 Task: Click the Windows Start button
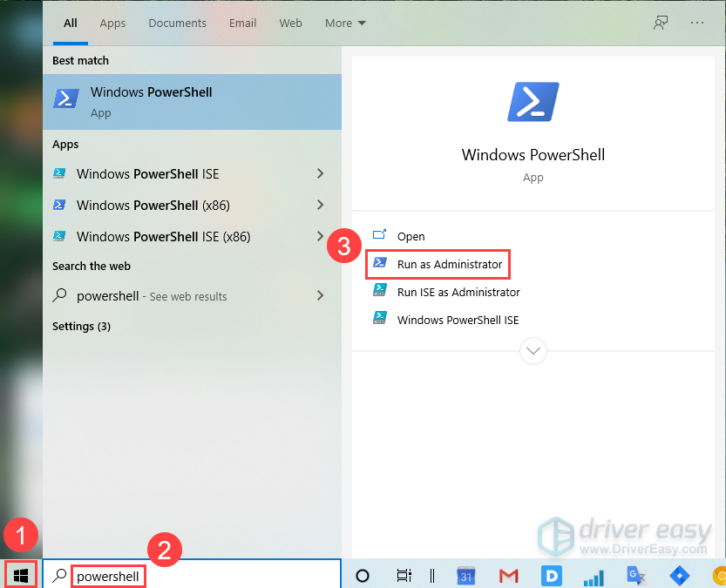click(21, 575)
